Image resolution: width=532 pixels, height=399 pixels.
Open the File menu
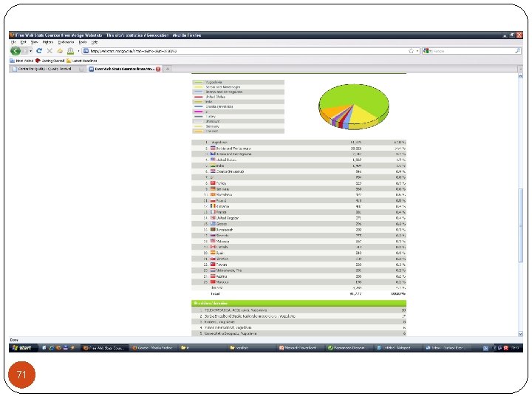[x=13, y=42]
